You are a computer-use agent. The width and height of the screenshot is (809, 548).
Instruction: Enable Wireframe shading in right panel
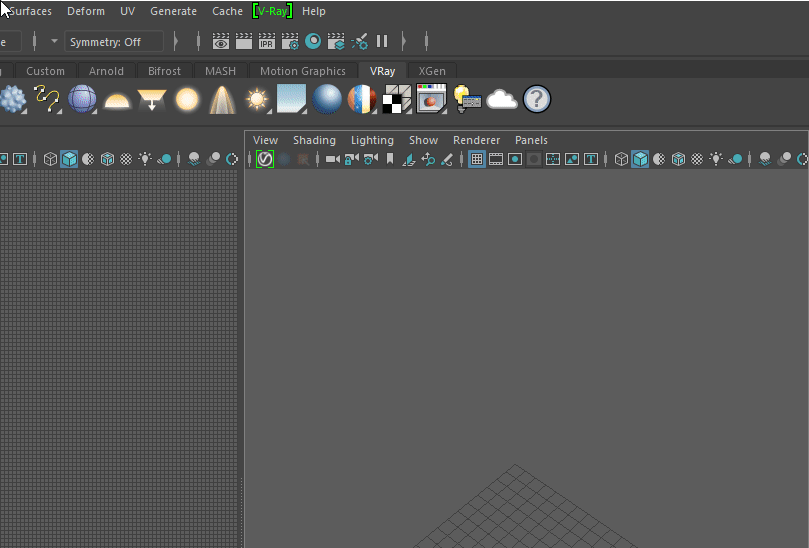pyautogui.click(x=621, y=159)
